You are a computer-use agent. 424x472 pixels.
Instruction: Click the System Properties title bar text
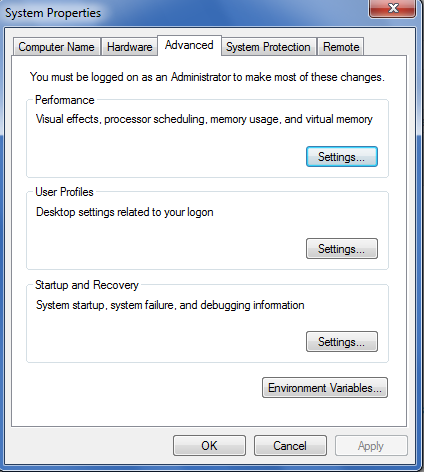click(53, 13)
